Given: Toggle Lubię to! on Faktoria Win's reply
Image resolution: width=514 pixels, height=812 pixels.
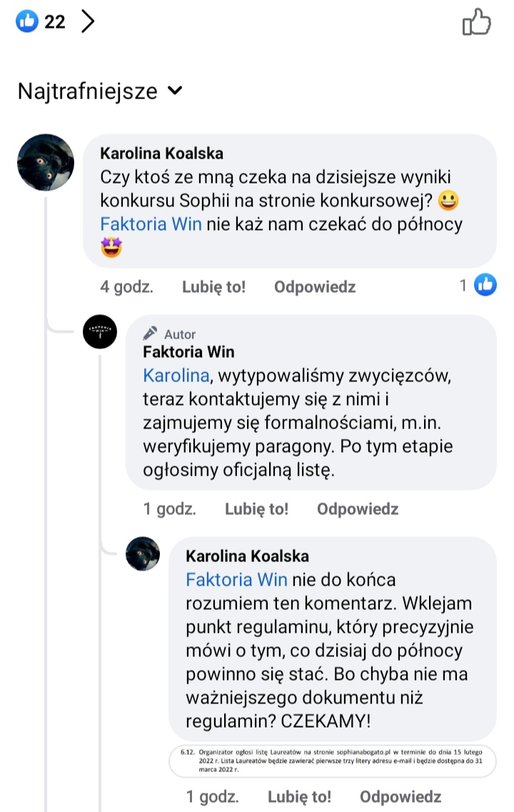Looking at the screenshot, I should pyautogui.click(x=257, y=509).
